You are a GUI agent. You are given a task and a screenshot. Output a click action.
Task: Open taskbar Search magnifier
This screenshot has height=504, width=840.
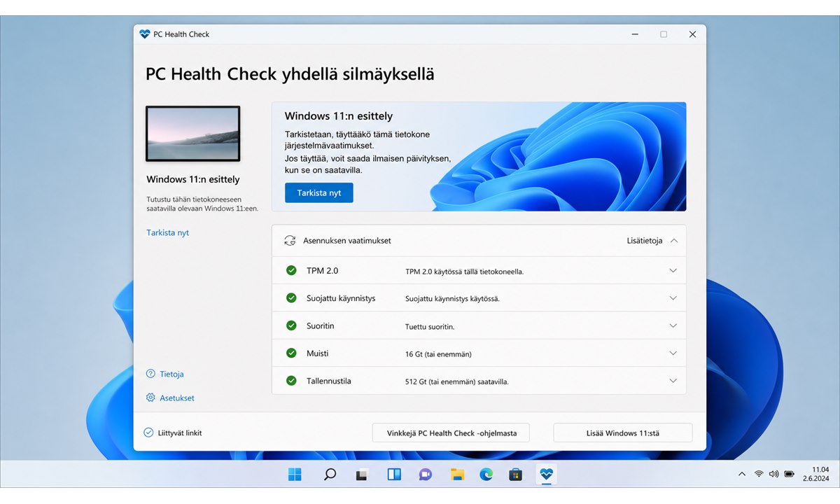click(330, 475)
